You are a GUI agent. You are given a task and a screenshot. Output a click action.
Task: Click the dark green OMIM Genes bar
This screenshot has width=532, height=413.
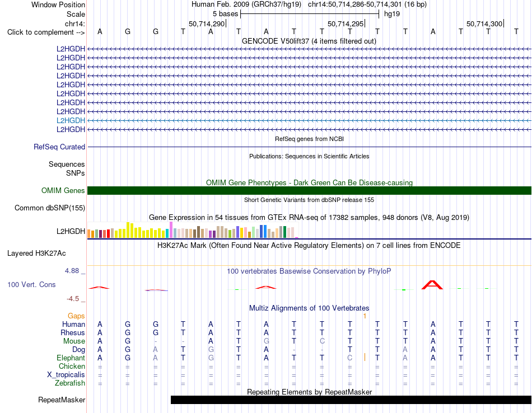pos(309,191)
